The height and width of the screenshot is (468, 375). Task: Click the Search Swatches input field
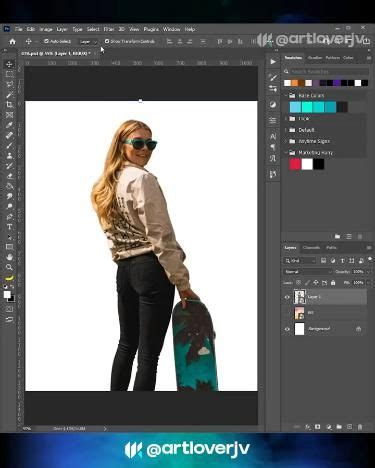click(x=329, y=72)
